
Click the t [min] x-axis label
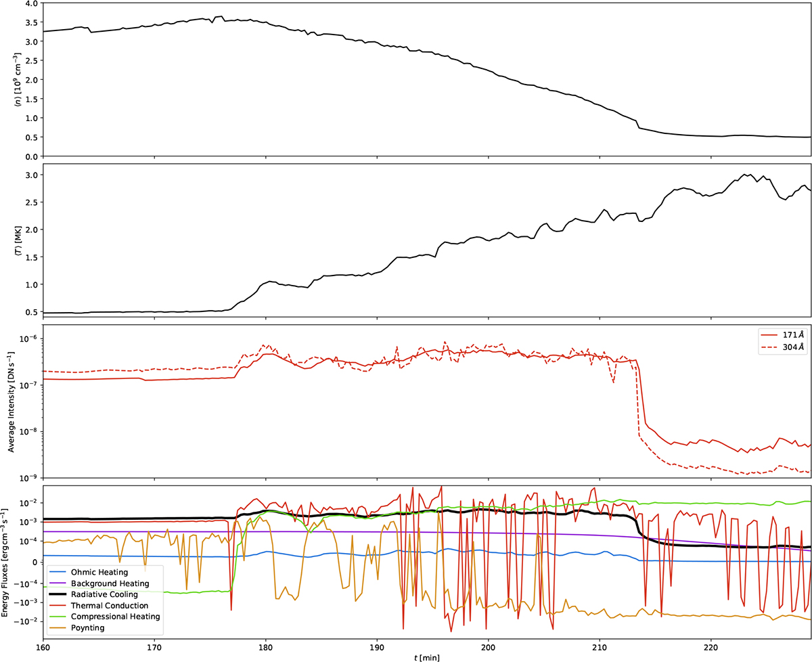click(x=427, y=655)
